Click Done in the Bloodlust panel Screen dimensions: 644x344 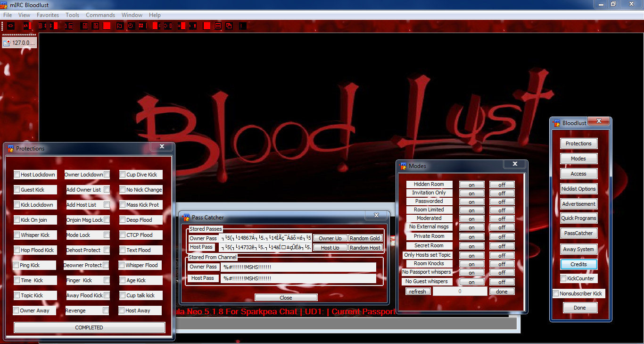[x=580, y=308]
